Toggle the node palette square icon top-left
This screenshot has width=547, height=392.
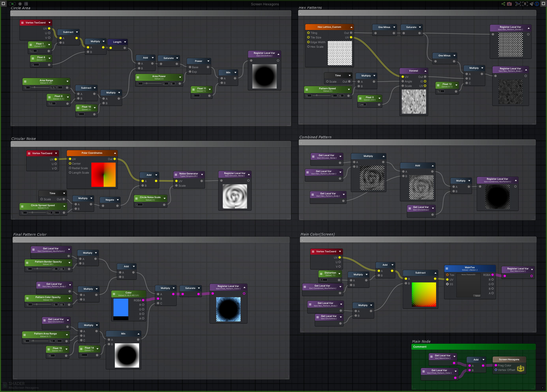point(3,4)
